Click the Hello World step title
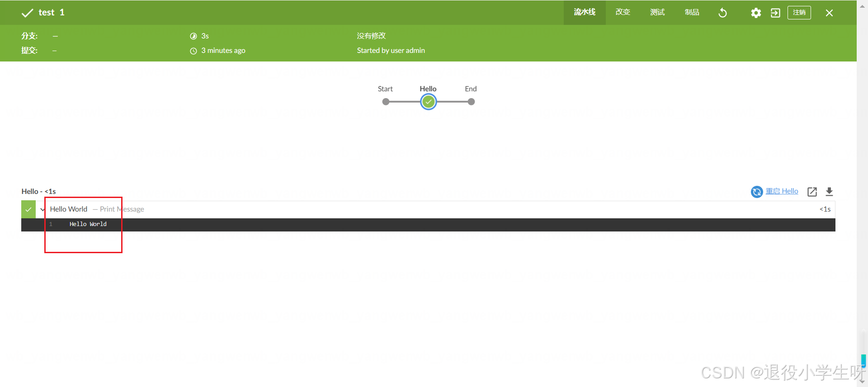Image resolution: width=868 pixels, height=387 pixels. 69,209
